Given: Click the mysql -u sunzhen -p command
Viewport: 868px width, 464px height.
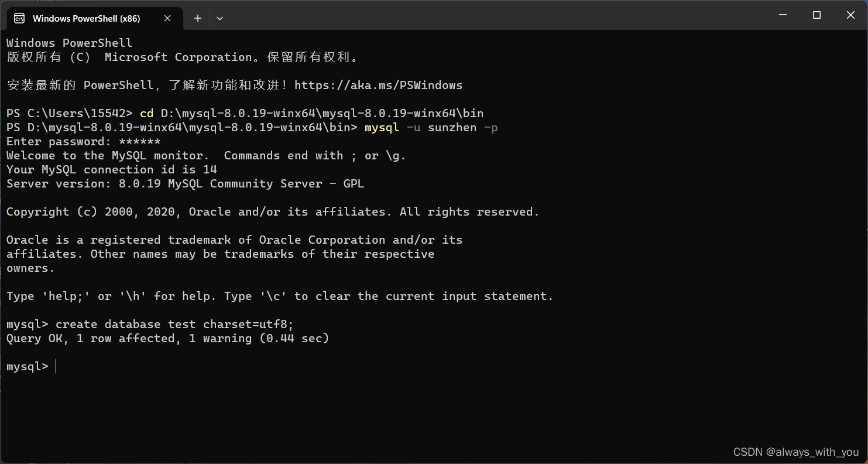Looking at the screenshot, I should [430, 127].
